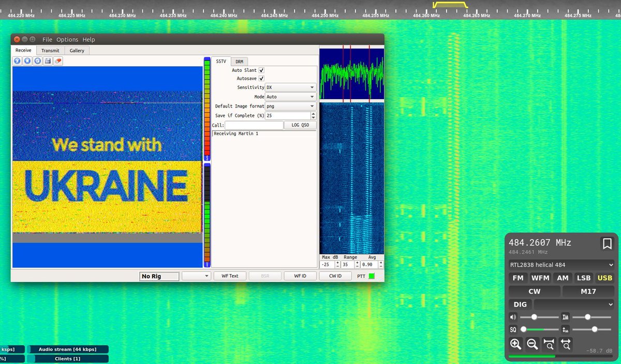
Task: Open the RTL2838 helical 484 profile dropdown
Action: pos(561,265)
